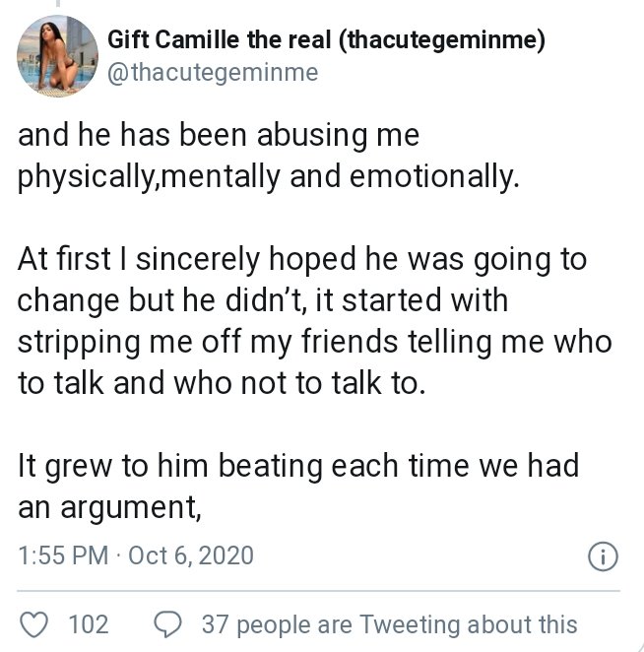Click the line starting 'stripping me off my friends'
Image resolution: width=644 pixels, height=652 pixels.
pos(315,342)
